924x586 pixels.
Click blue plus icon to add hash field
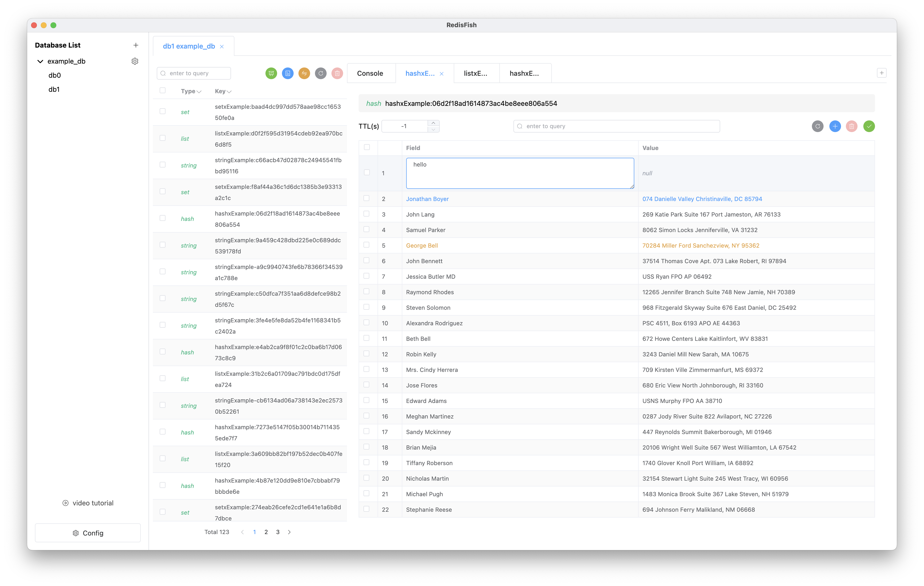835,126
